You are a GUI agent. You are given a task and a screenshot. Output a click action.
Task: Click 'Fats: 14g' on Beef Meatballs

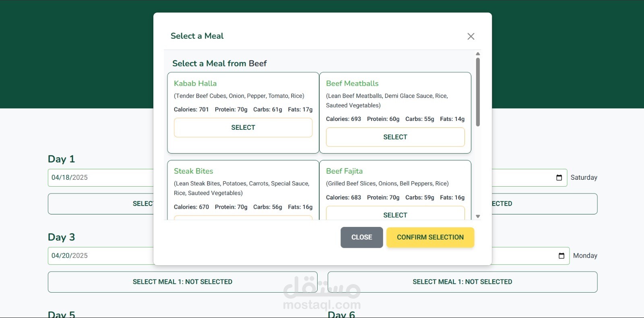tap(452, 119)
